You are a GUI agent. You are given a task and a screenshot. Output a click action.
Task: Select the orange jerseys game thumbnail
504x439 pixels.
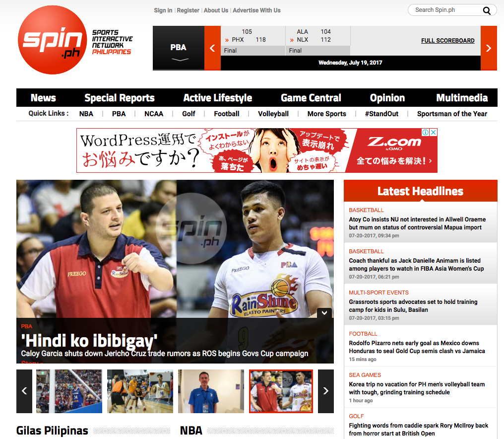pos(140,391)
